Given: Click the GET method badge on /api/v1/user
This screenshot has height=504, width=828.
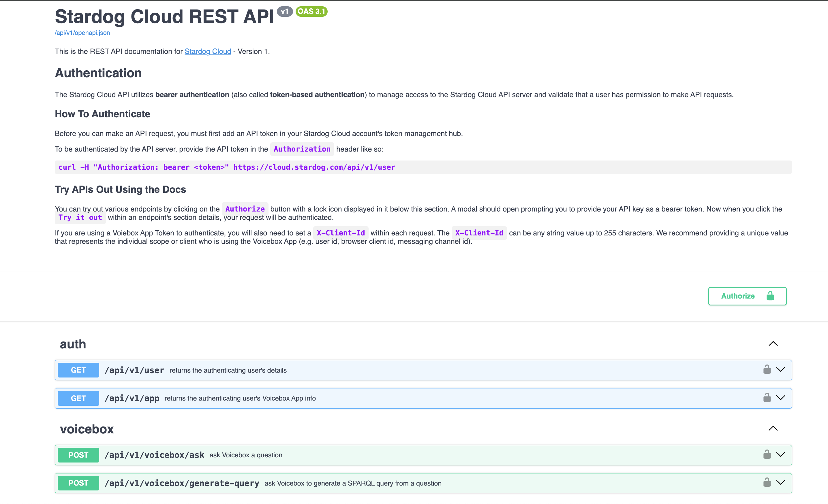Looking at the screenshot, I should (78, 370).
